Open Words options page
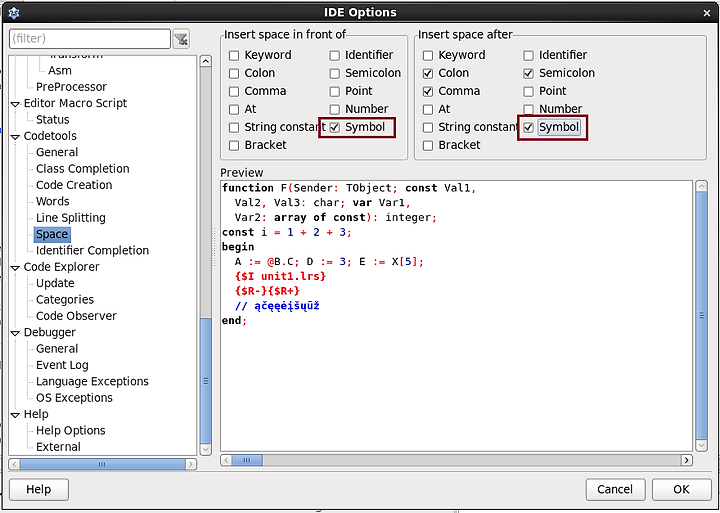The height and width of the screenshot is (513, 720). [52, 202]
